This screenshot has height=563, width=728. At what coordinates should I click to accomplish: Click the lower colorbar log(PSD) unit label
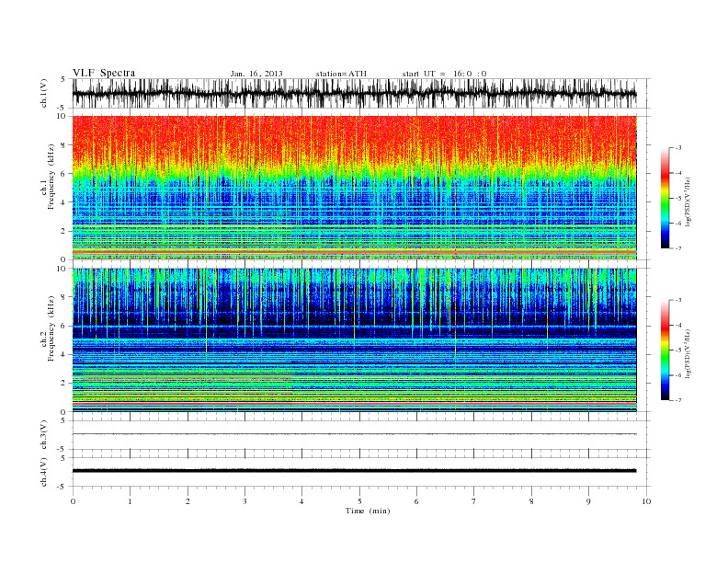688,353
